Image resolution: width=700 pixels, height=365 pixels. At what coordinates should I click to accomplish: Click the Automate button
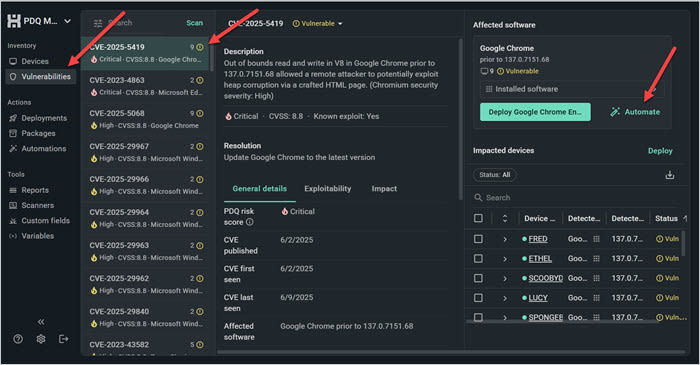(635, 112)
